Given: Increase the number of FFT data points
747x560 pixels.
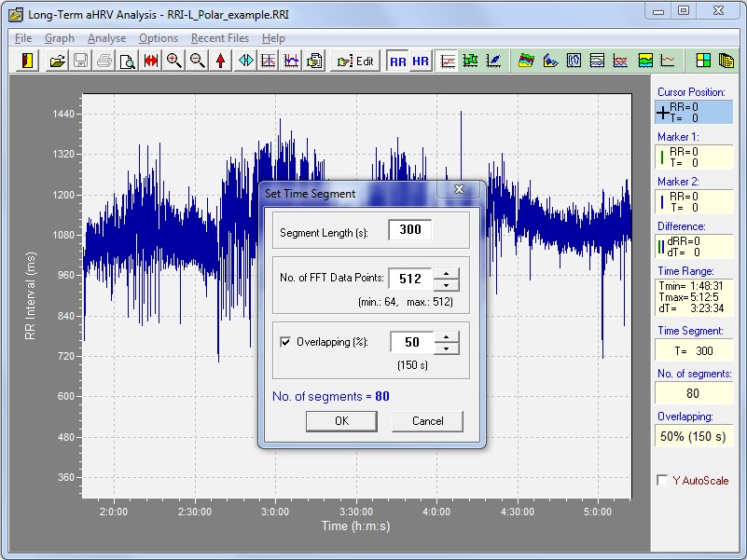Looking at the screenshot, I should 448,273.
